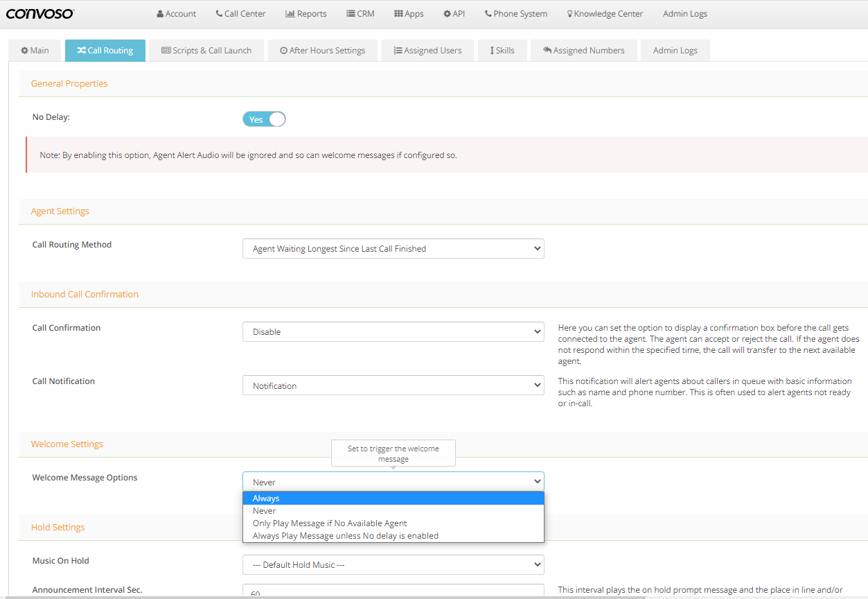Switch to the Assigned Numbers tab
Viewport: 868px width, 599px height.
click(583, 51)
